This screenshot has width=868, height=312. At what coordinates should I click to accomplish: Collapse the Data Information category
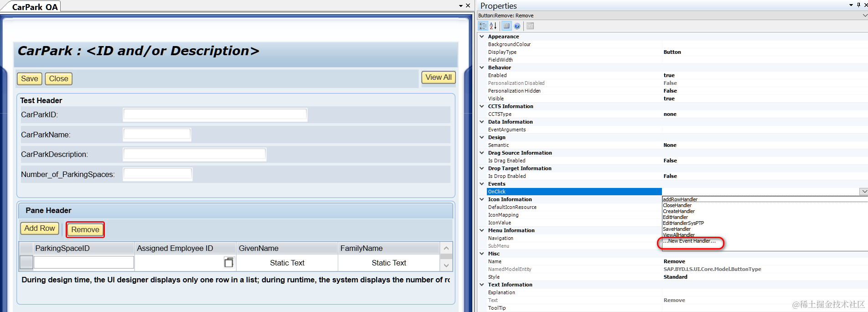(482, 122)
